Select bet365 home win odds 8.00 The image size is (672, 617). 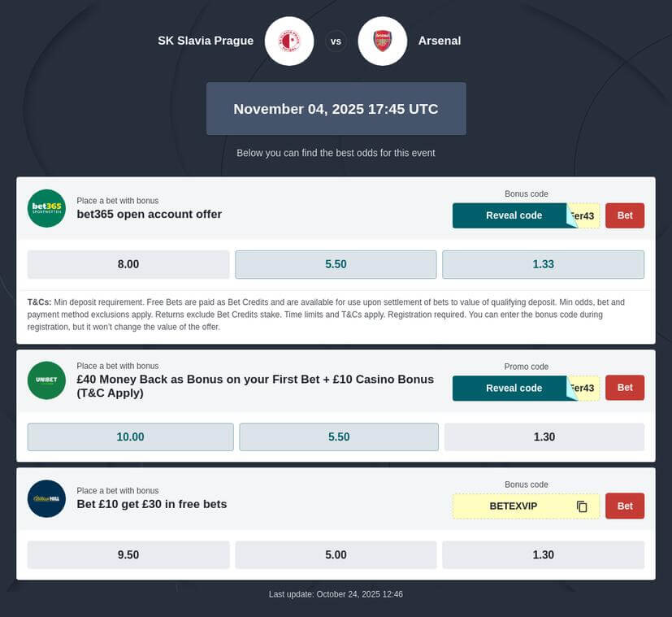[x=128, y=264]
